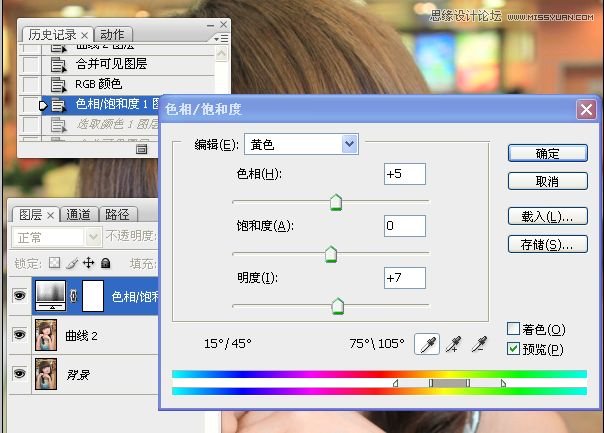Close the 色相/饱和度 dialog
The image size is (604, 433).
pyautogui.click(x=586, y=109)
